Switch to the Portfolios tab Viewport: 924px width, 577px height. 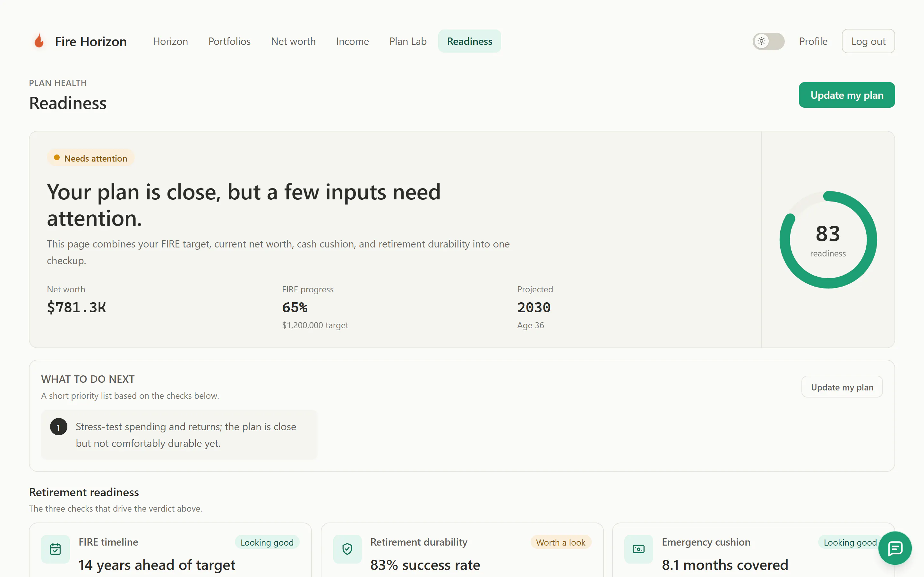[229, 41]
